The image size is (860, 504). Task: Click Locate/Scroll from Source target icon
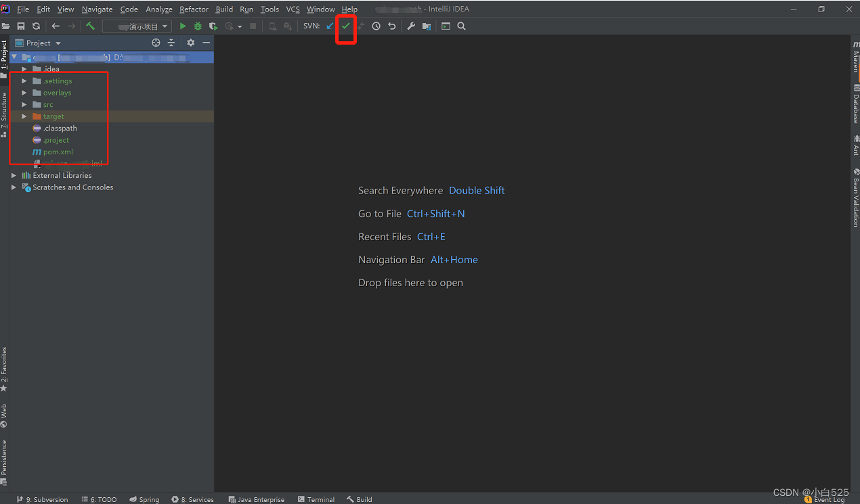pos(156,43)
